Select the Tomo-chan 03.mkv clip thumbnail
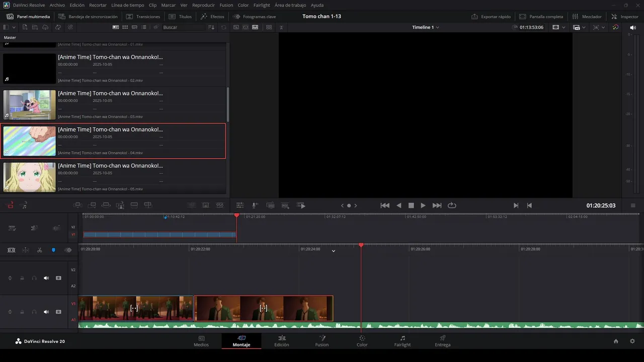Screen dimensions: 644x362 point(30,105)
